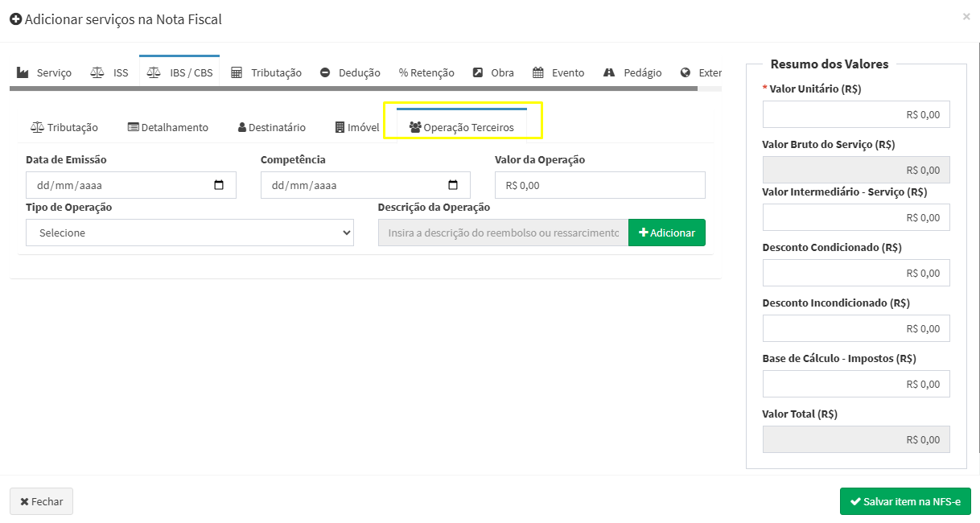Switch to the Obra tab
The height and width of the screenshot is (523, 980).
coord(493,72)
